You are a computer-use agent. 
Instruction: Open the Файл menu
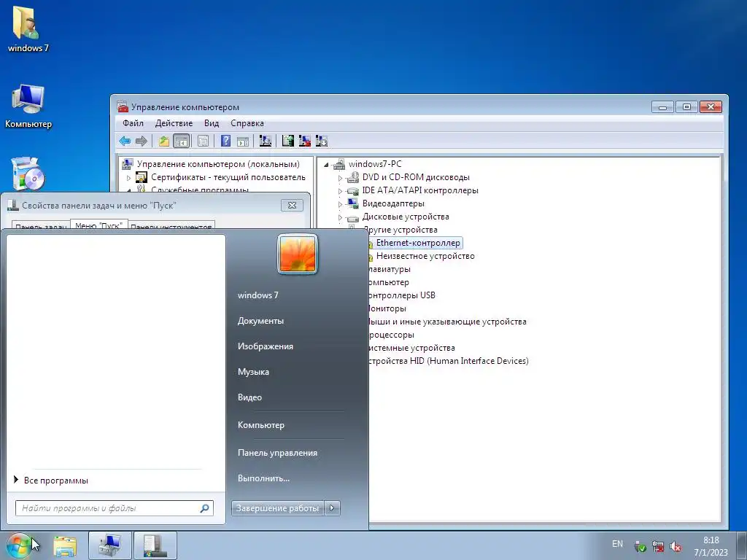[x=133, y=123]
